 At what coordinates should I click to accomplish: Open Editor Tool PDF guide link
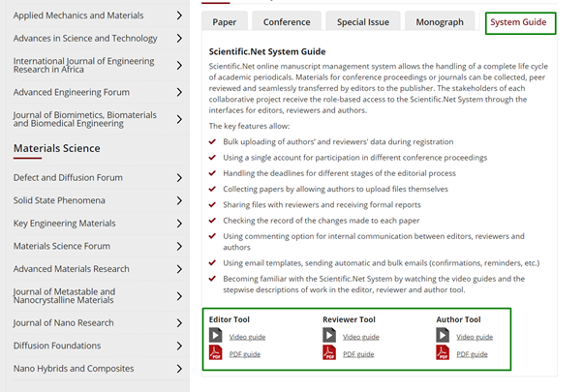click(245, 354)
